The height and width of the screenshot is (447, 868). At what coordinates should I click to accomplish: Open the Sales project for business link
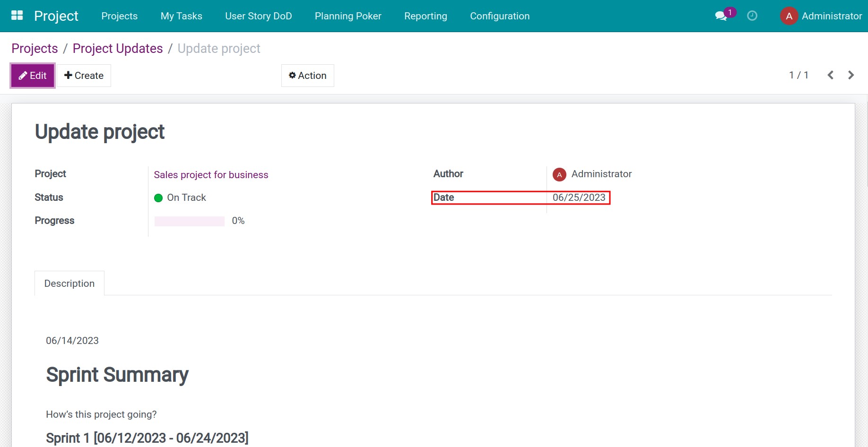point(211,174)
